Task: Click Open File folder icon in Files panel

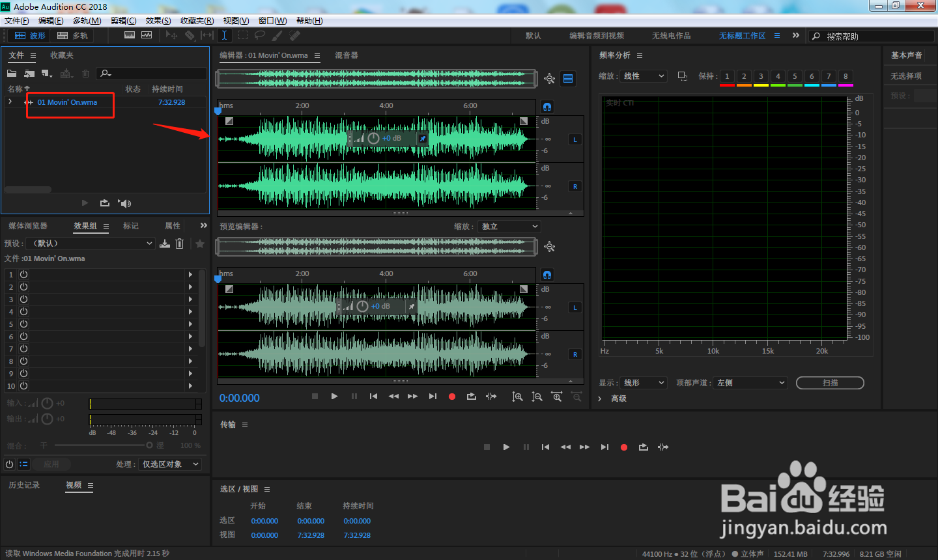Action: click(12, 74)
